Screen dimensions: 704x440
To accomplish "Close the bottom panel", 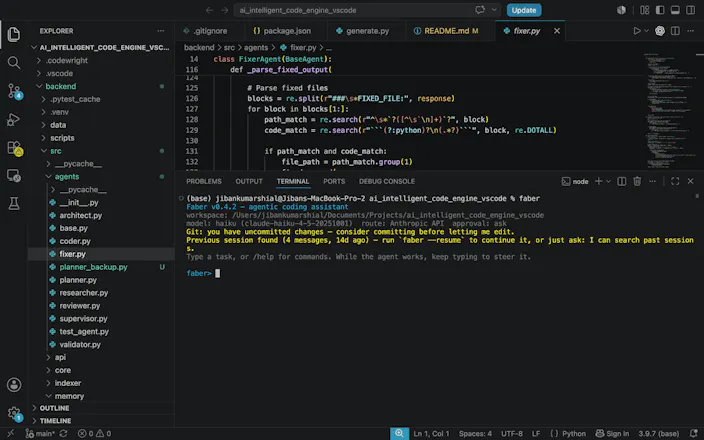I will point(691,181).
